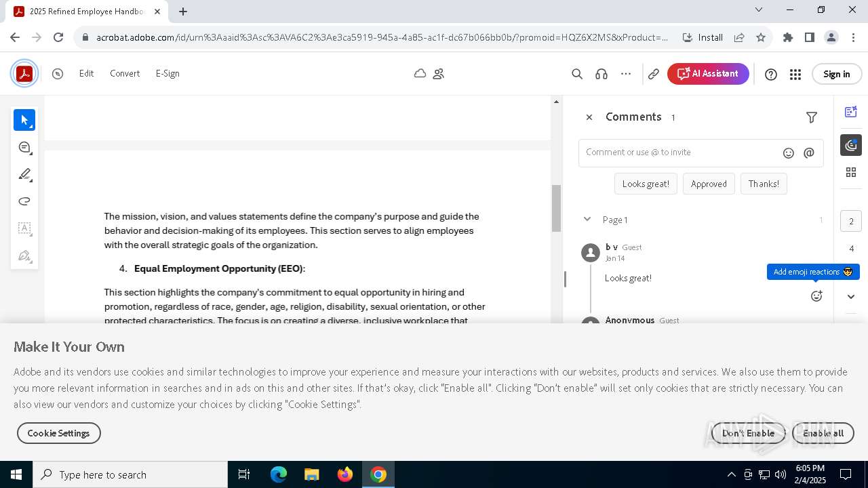Open the search (magnifier) tool
The height and width of the screenshot is (488, 868).
pyautogui.click(x=577, y=74)
